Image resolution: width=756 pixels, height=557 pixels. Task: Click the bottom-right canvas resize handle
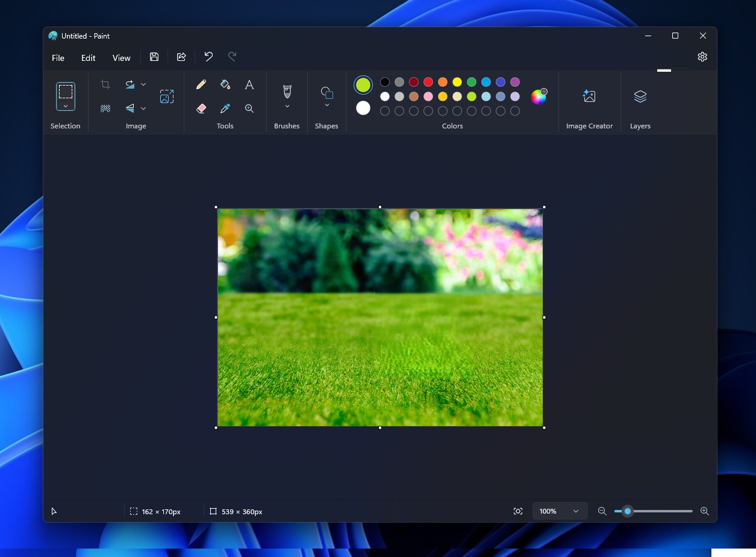544,427
